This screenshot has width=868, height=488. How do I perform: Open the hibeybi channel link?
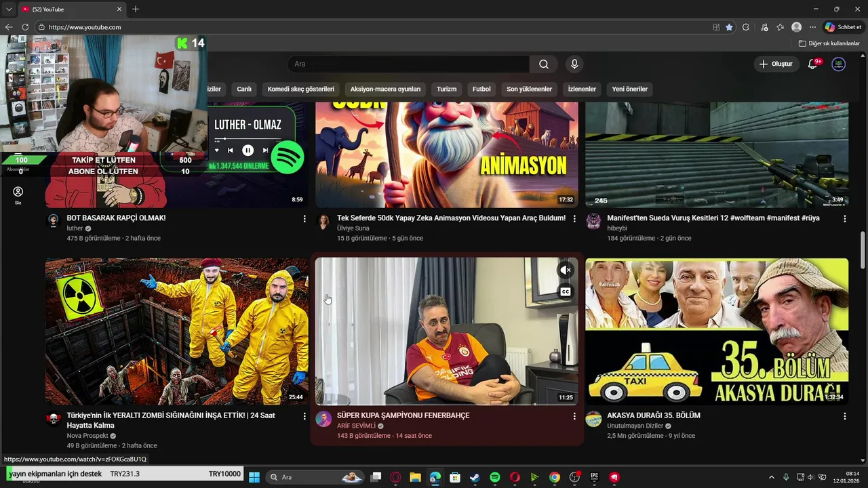pyautogui.click(x=617, y=228)
